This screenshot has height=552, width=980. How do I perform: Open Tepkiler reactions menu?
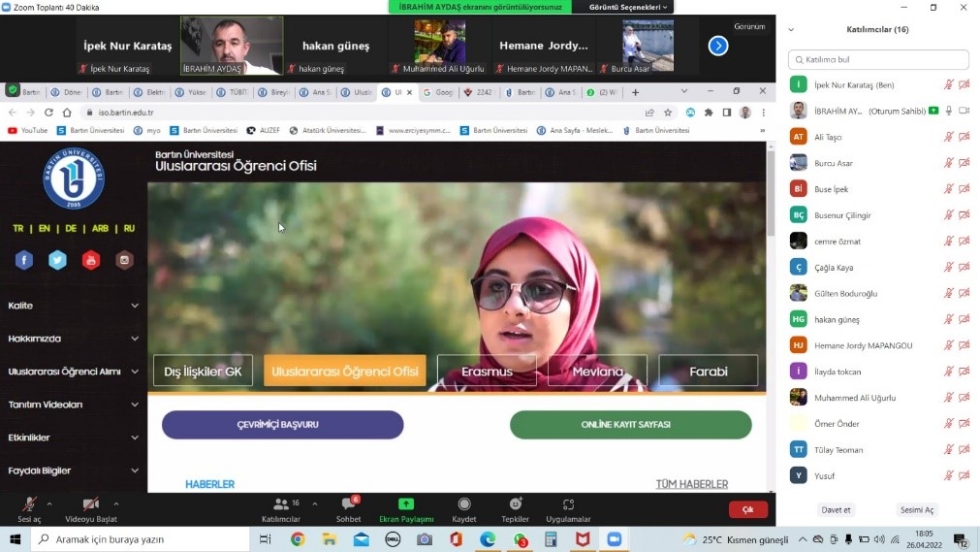tap(515, 509)
